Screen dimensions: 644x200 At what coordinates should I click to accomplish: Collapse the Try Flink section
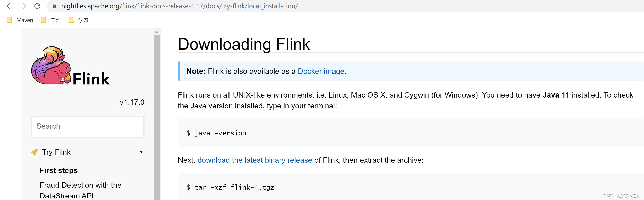pyautogui.click(x=56, y=152)
